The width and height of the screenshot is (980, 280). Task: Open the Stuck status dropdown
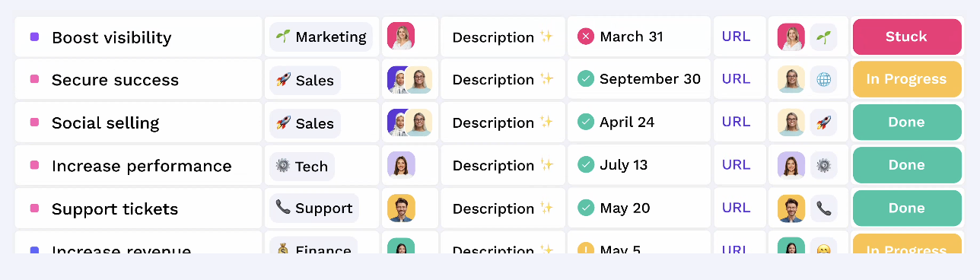(907, 37)
